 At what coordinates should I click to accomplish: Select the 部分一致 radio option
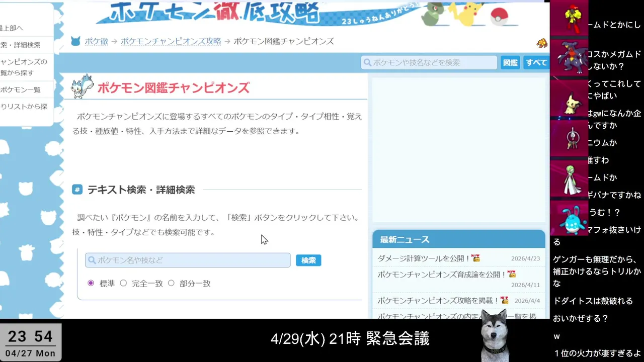pyautogui.click(x=171, y=283)
